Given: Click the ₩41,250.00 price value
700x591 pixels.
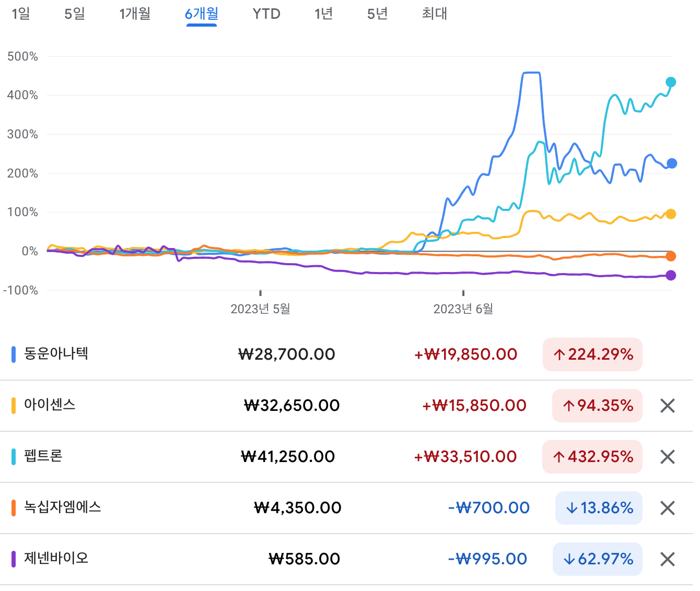Looking at the screenshot, I should click(287, 457).
